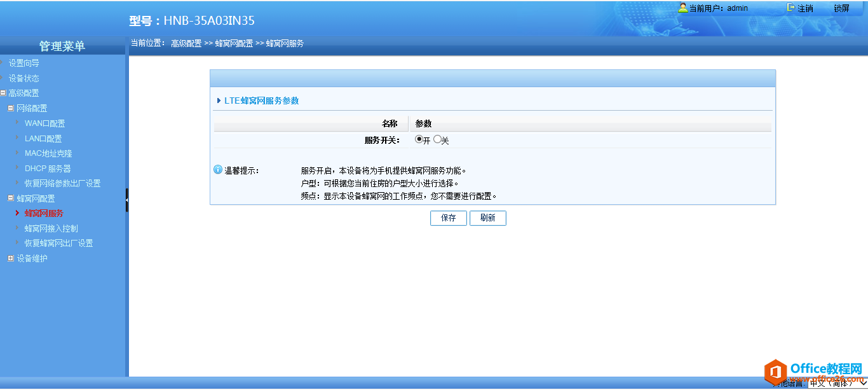Click the sidebar collapse handle arrow
Viewport: 868px width, 390px height.
pos(126,200)
